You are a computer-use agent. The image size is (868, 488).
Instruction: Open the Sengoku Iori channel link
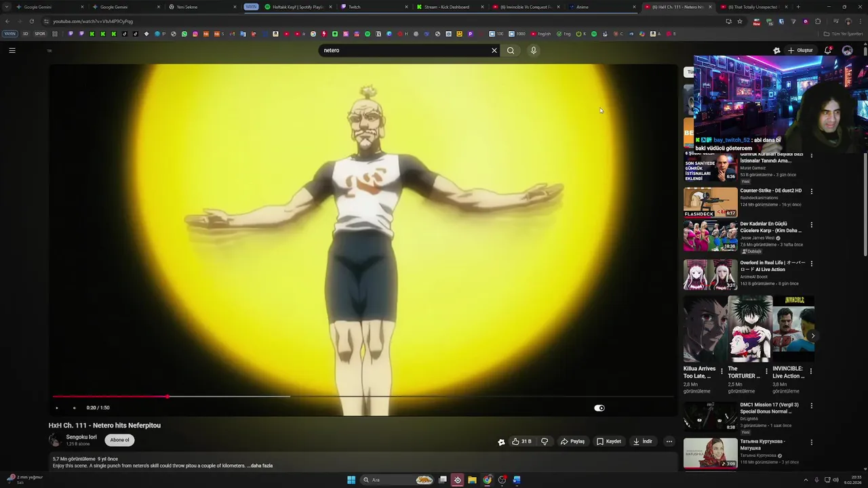pos(81,437)
